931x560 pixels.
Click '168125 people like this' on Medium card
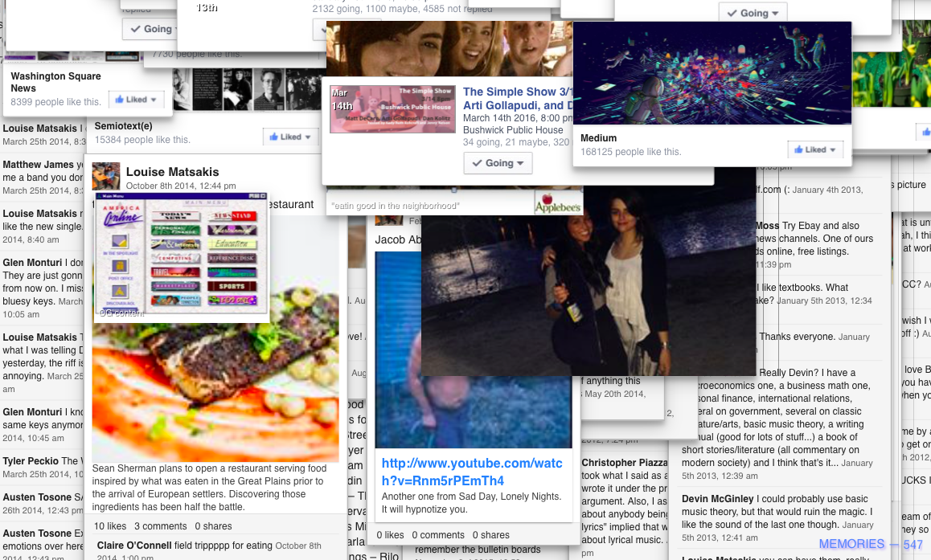tap(630, 152)
